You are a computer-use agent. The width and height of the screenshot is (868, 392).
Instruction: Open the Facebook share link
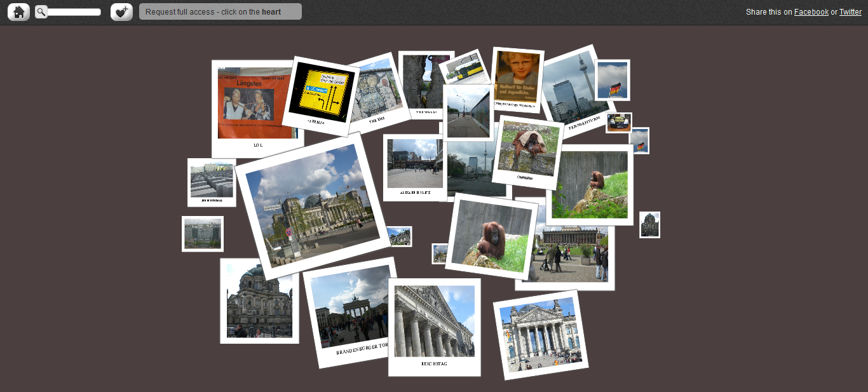click(811, 12)
